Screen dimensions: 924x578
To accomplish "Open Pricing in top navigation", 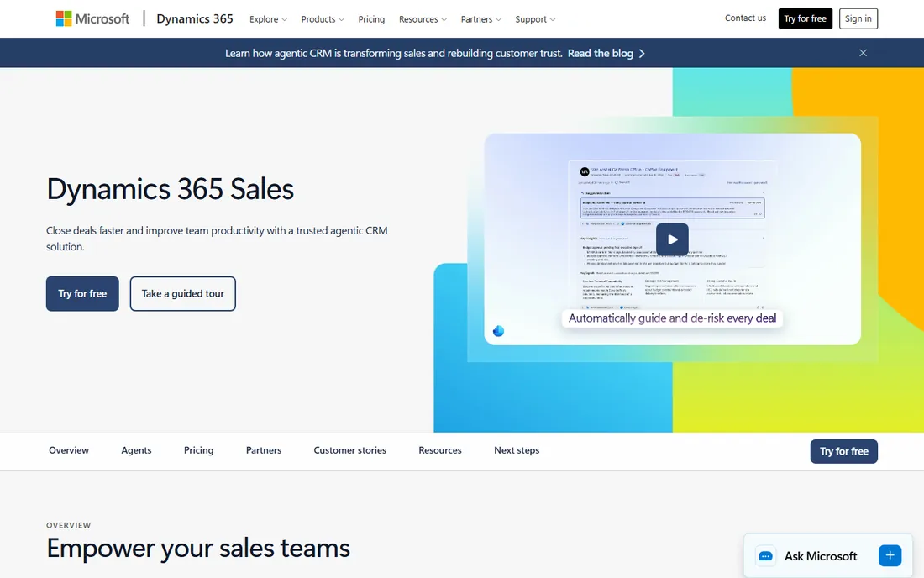I will (371, 19).
